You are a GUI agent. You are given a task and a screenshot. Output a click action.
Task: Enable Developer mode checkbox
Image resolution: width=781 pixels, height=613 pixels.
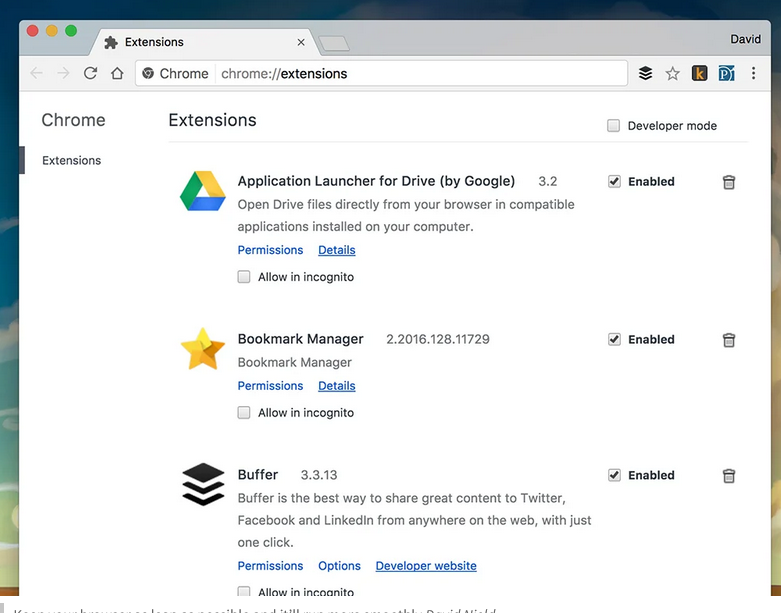click(x=614, y=125)
